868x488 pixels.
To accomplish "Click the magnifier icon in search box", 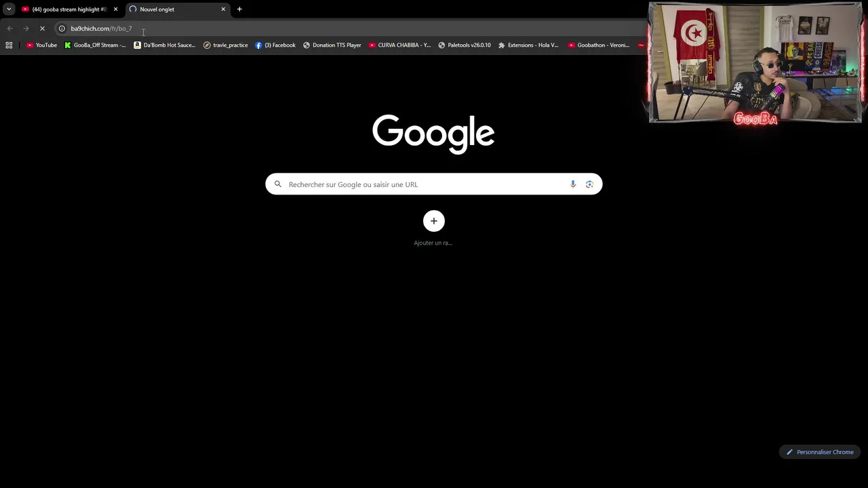I will [x=277, y=184].
